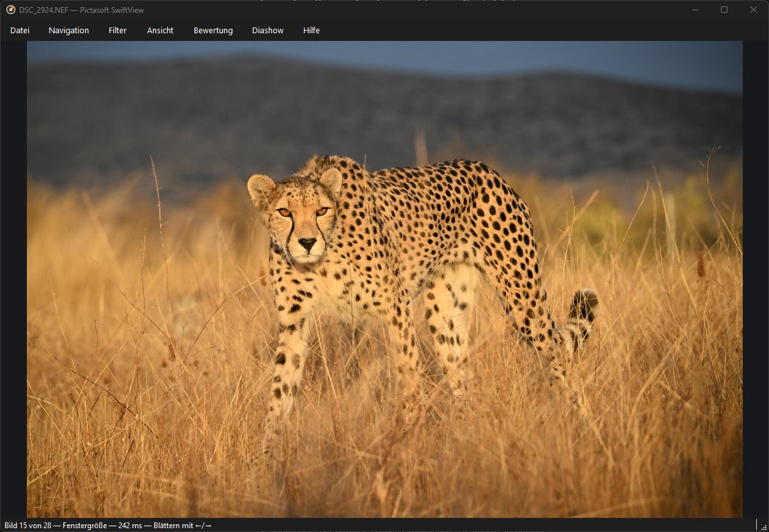Viewport: 769px width, 532px height.
Task: Click the displayed cheetah photo
Action: pos(384,279)
